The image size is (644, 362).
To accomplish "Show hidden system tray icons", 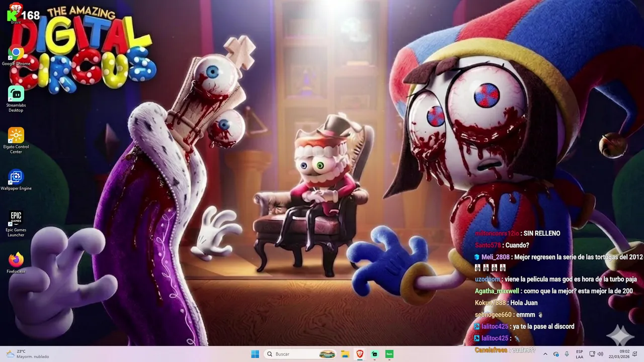I will click(545, 354).
